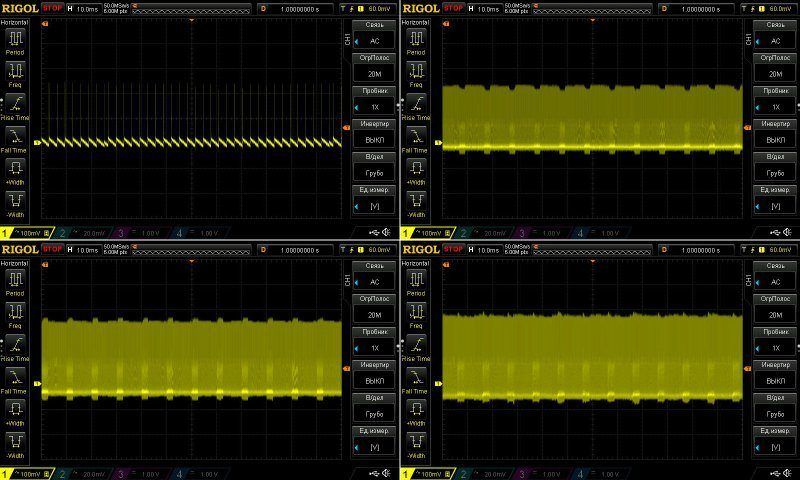800x480 pixels.
Task: Toggle Инвертир ВЫКЛ setting in top-left panel
Action: click(374, 133)
